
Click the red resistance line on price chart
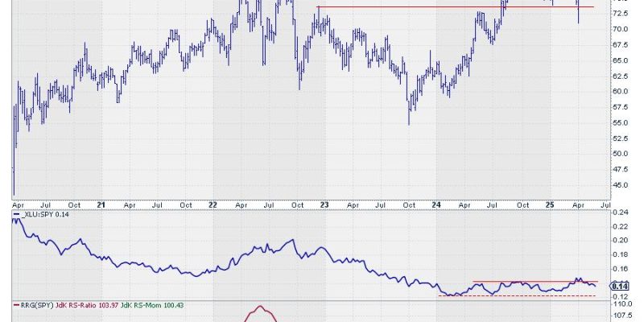coord(455,6)
